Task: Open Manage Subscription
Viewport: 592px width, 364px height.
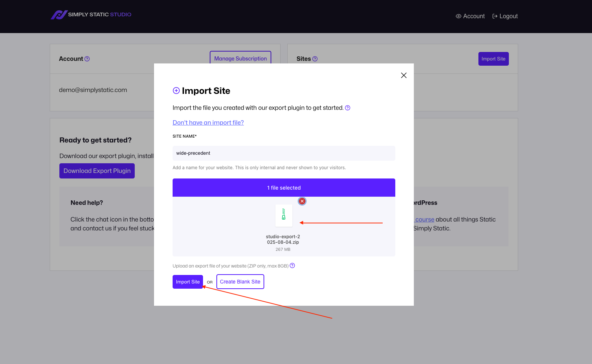Action: [x=241, y=58]
